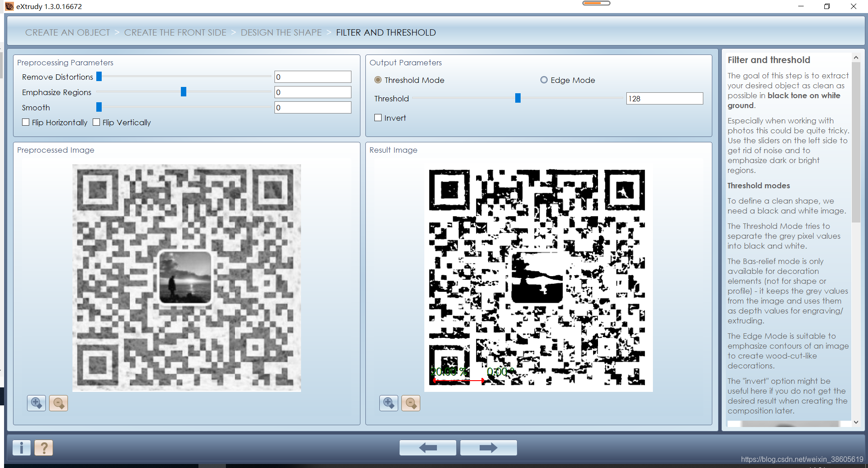The image size is (868, 468).
Task: Click the Emphasize Regions slider handle
Action: 184,92
